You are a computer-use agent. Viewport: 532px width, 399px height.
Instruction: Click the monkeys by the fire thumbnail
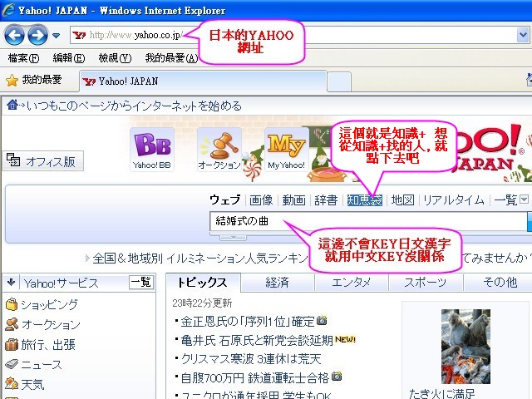(465, 346)
